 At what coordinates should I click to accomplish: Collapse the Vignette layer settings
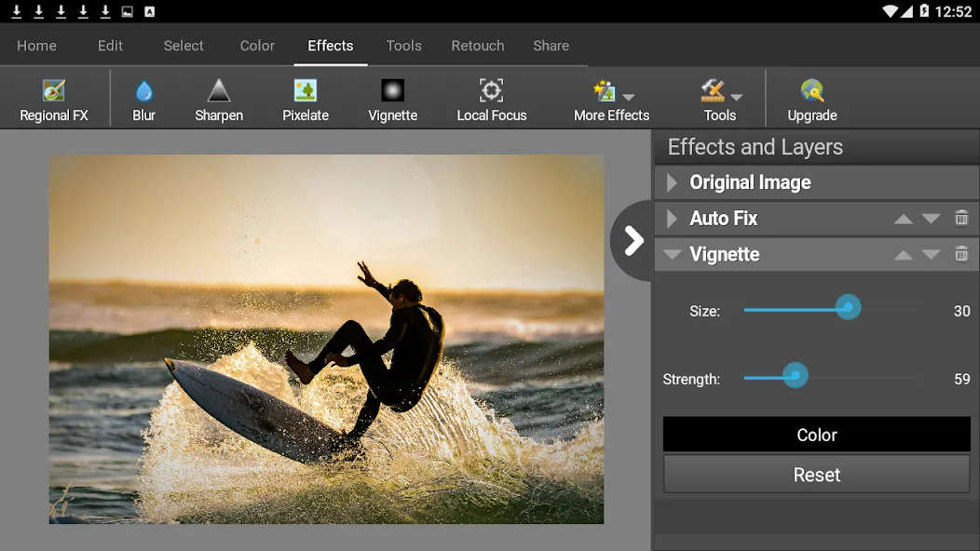(x=673, y=254)
